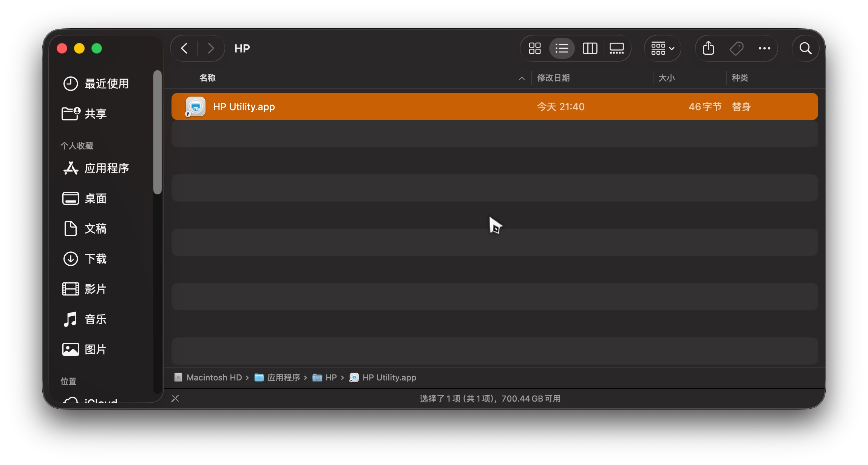Sort by 大小 column header
Viewport: 868px width, 465px height.
(666, 78)
